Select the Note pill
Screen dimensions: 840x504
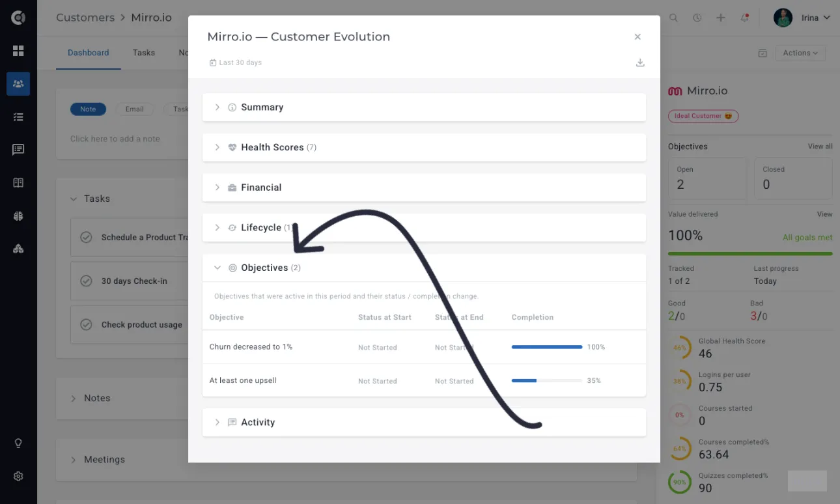(88, 109)
